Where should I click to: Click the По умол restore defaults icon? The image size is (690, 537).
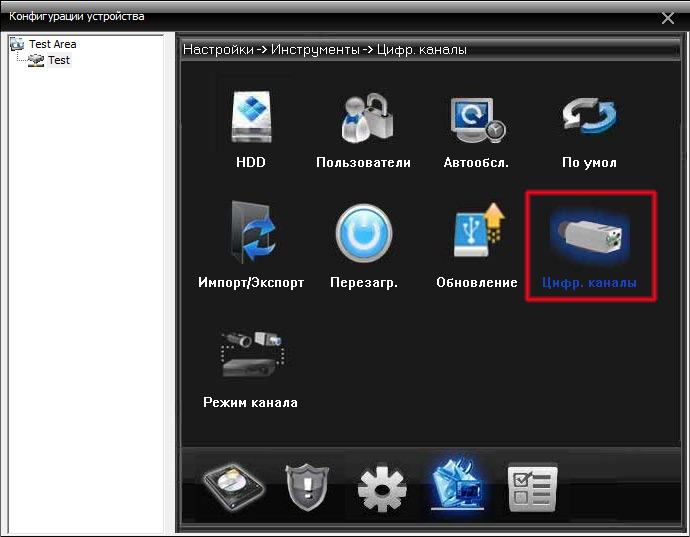pyautogui.click(x=590, y=116)
